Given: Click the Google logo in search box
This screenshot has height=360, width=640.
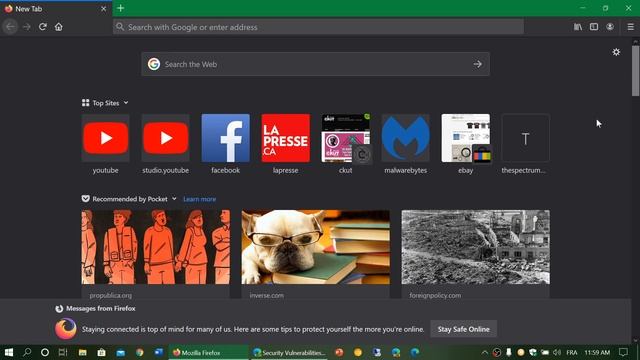Looking at the screenshot, I should 154,64.
